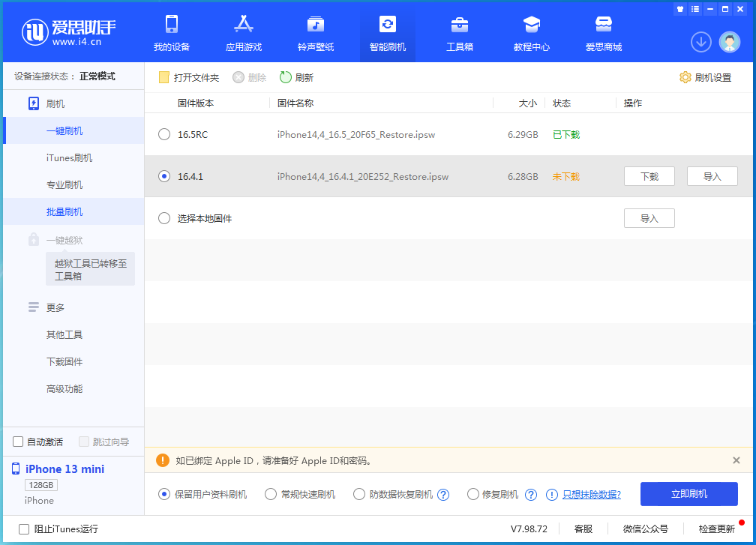Open help for 修复刷机
The width and height of the screenshot is (756, 545).
[531, 495]
